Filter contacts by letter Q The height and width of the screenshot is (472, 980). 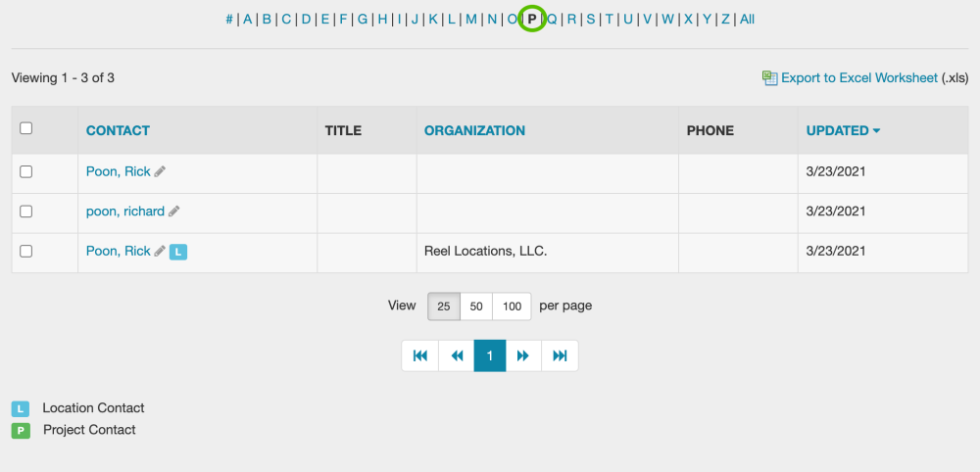click(552, 19)
